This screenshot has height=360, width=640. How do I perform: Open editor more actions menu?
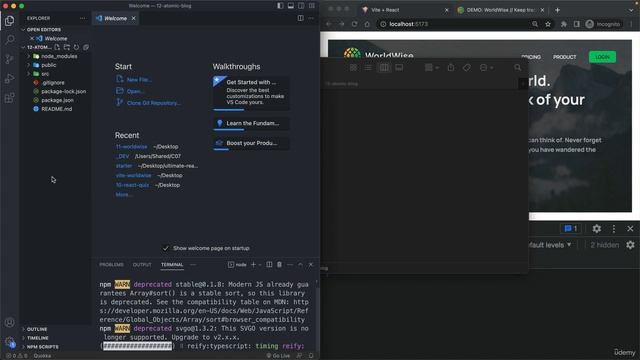pos(311,18)
